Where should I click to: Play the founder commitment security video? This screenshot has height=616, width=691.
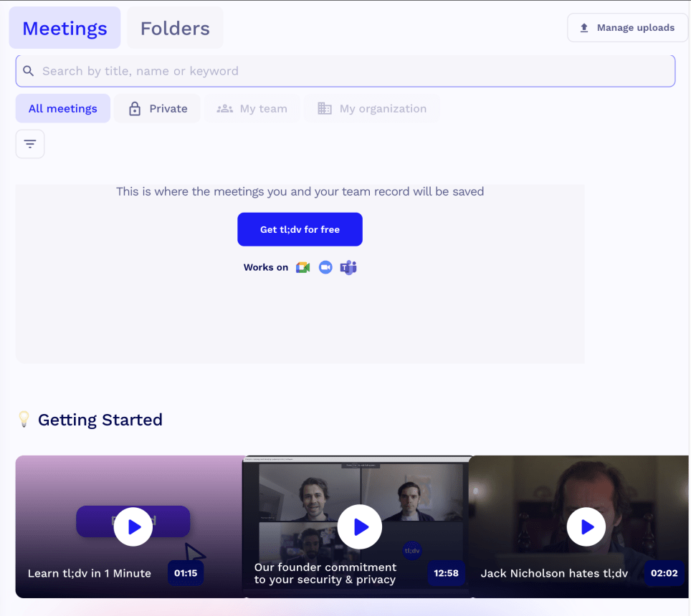tap(360, 526)
